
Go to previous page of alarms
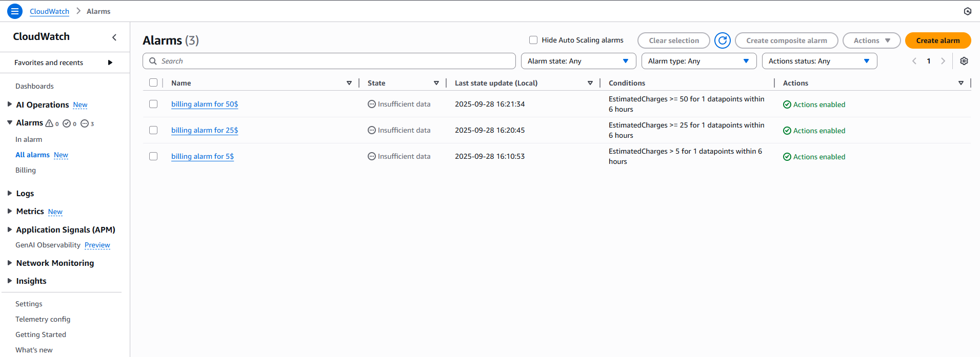tap(914, 61)
